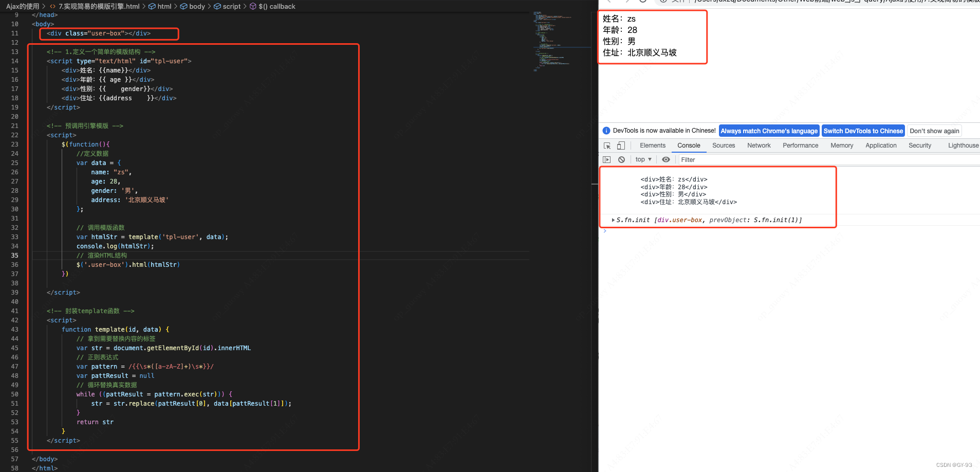The width and height of the screenshot is (980, 472).
Task: Click 'div.user-box' in the console object
Action: (x=680, y=220)
